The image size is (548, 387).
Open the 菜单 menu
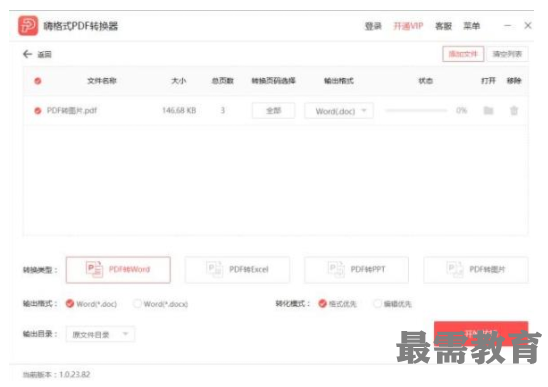(471, 26)
